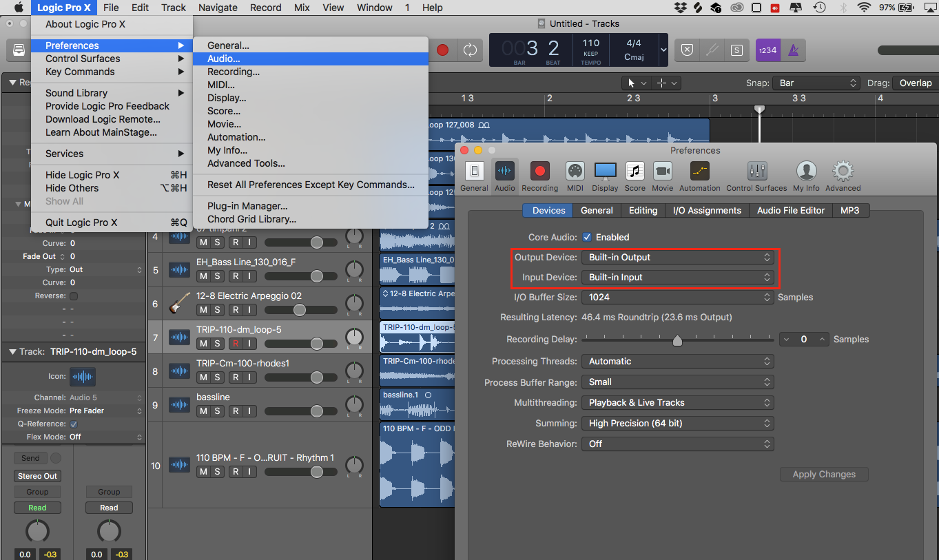Click the track icon in Track inspector

[83, 377]
